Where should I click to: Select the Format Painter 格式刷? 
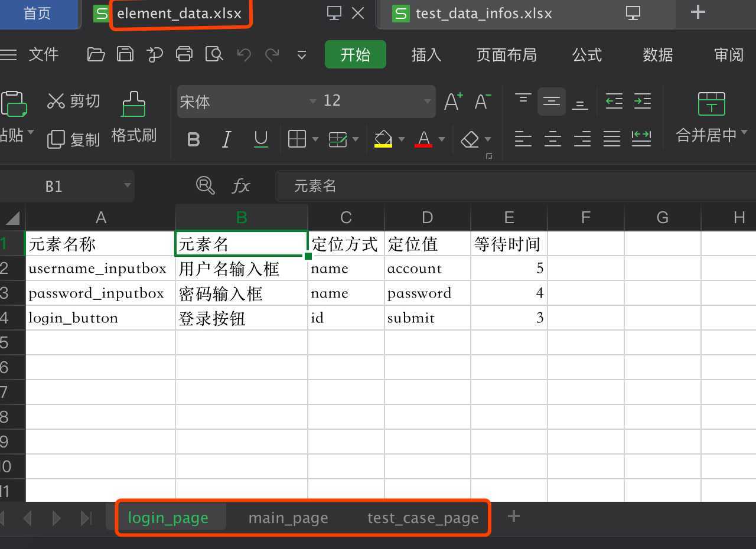[x=134, y=117]
